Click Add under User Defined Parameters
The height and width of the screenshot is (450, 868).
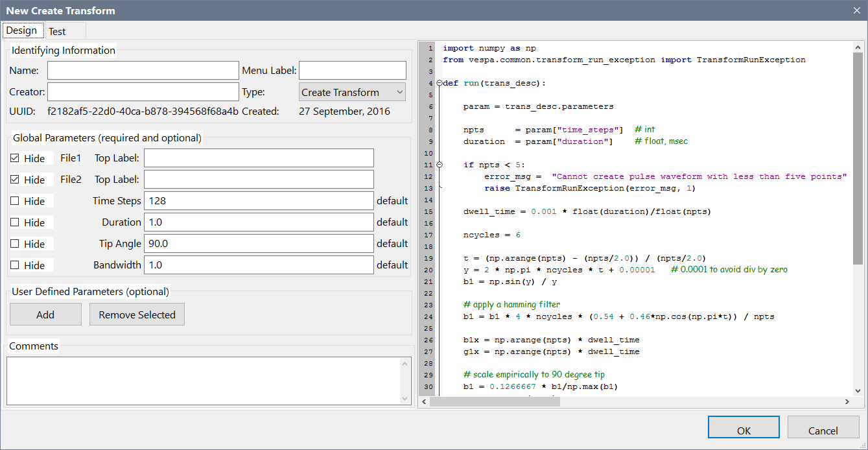(45, 314)
